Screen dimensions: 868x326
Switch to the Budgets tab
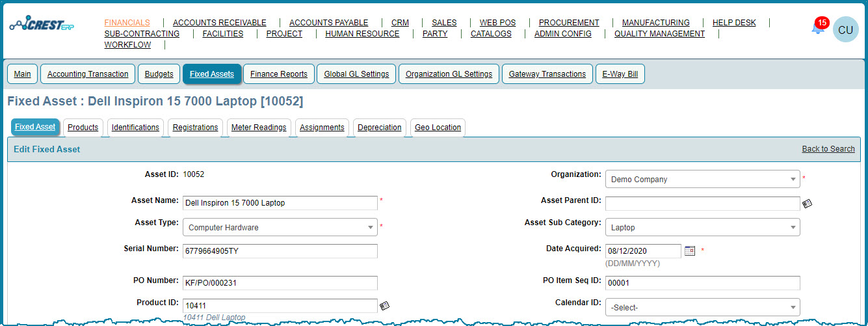(x=159, y=74)
